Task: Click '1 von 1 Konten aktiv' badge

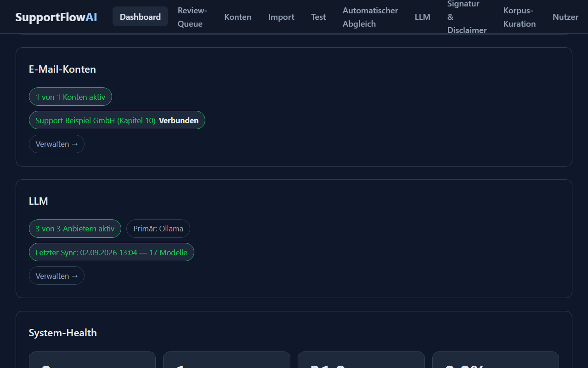Action: (x=70, y=97)
